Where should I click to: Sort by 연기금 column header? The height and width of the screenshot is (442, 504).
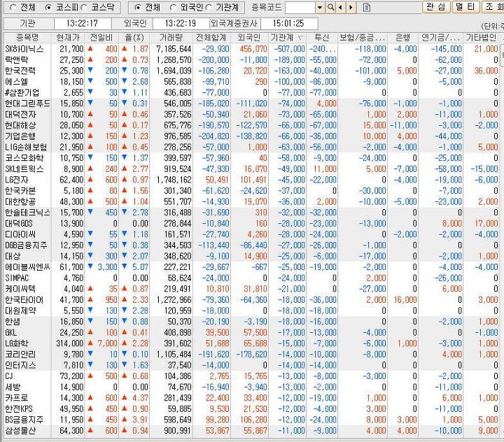(441, 38)
